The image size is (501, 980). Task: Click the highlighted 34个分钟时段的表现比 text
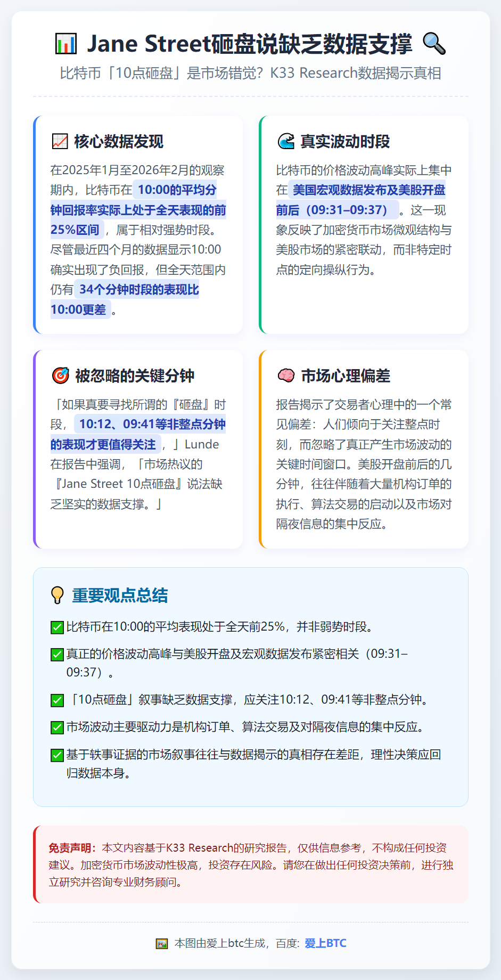(x=137, y=289)
